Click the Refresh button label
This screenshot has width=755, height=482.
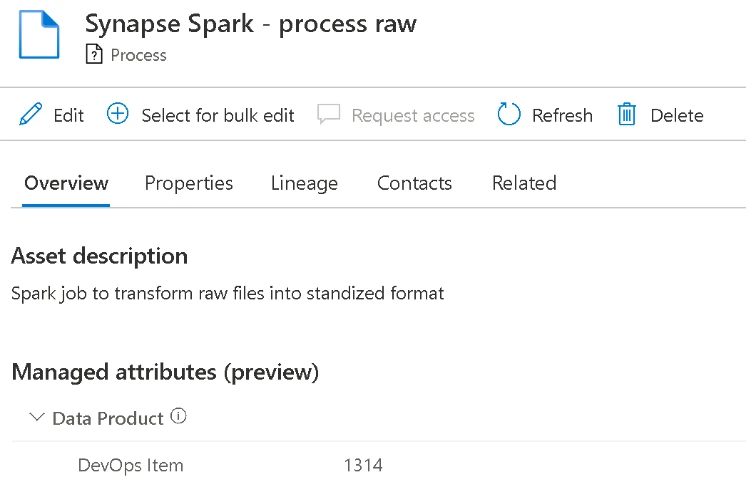pyautogui.click(x=562, y=116)
